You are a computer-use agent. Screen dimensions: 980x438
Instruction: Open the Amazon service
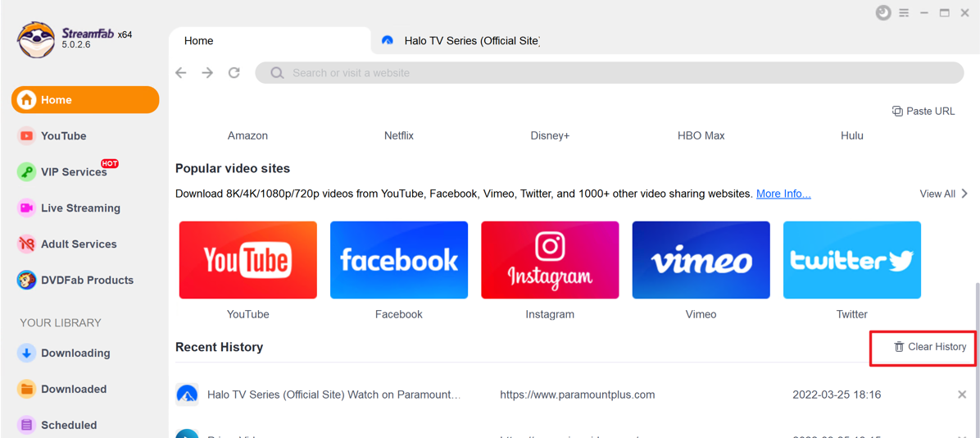pyautogui.click(x=247, y=135)
